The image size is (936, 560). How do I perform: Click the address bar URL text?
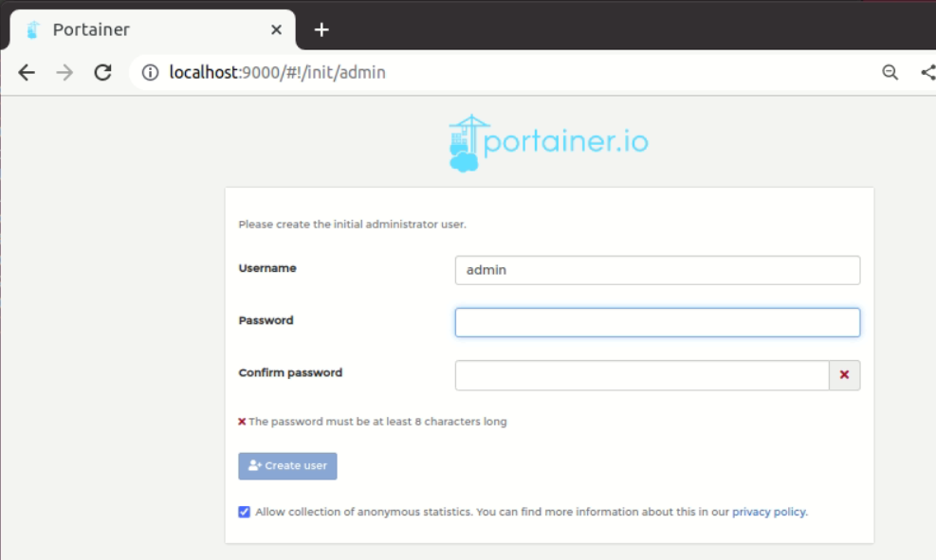[x=277, y=72]
